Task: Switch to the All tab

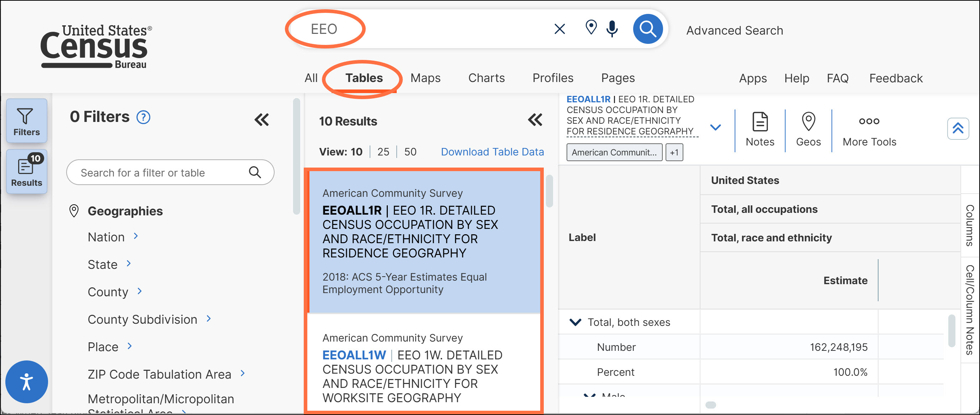Action: tap(311, 78)
